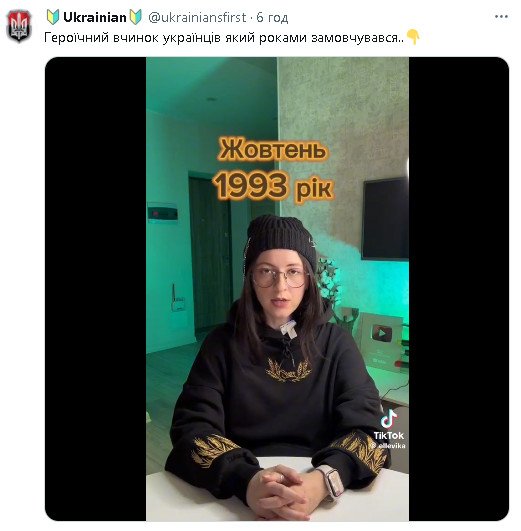This screenshot has height=531, width=521.
Task: Click the left black letterbox bar
Action: pos(96,289)
